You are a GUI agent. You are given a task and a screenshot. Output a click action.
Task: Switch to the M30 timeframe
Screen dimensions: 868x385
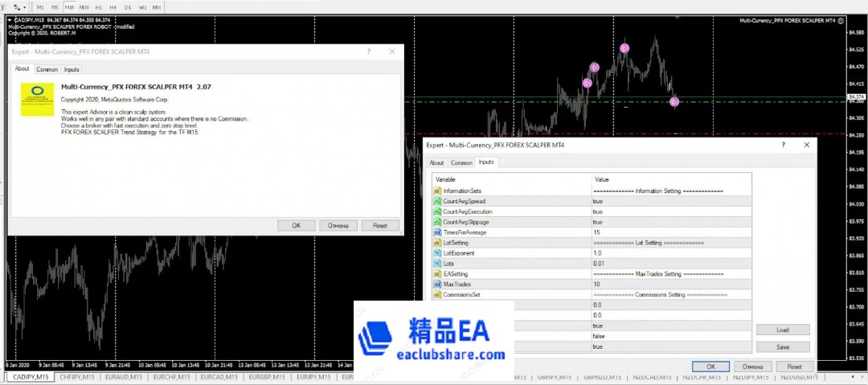coord(84,6)
